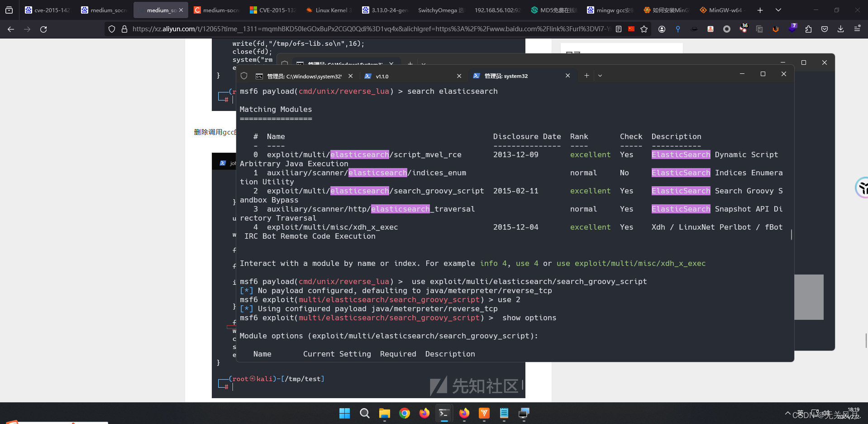Viewport: 868px width, 424px height.
Task: Close the 管理员: C:\Windows\system32 terminal tab
Action: (350, 76)
